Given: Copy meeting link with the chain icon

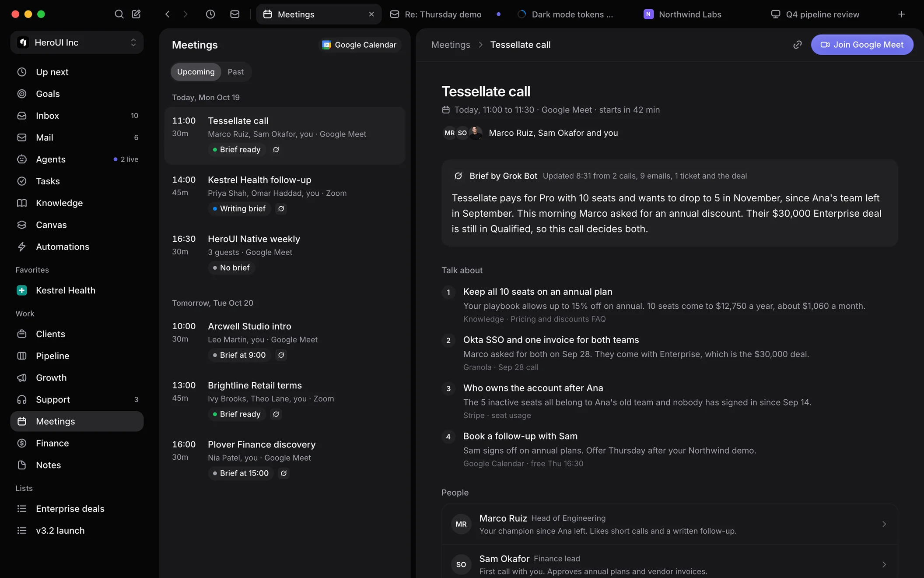Looking at the screenshot, I should [x=798, y=45].
